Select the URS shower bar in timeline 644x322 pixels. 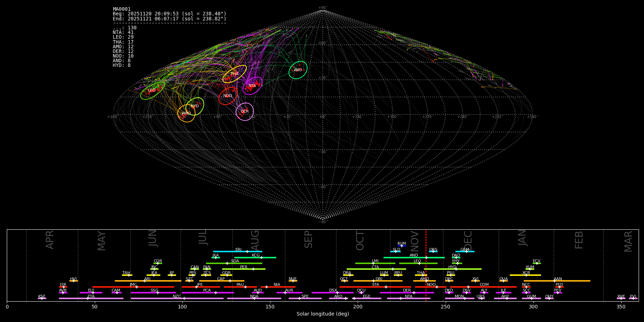point(482,298)
